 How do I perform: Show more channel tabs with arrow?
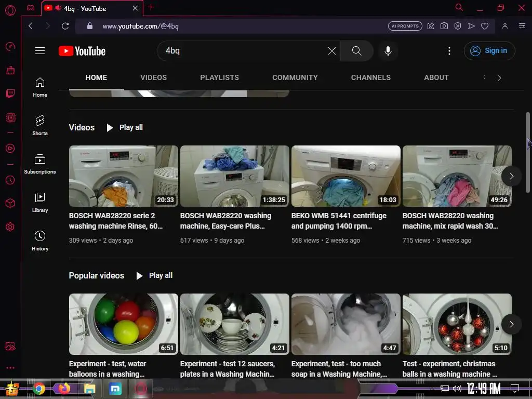tap(499, 78)
